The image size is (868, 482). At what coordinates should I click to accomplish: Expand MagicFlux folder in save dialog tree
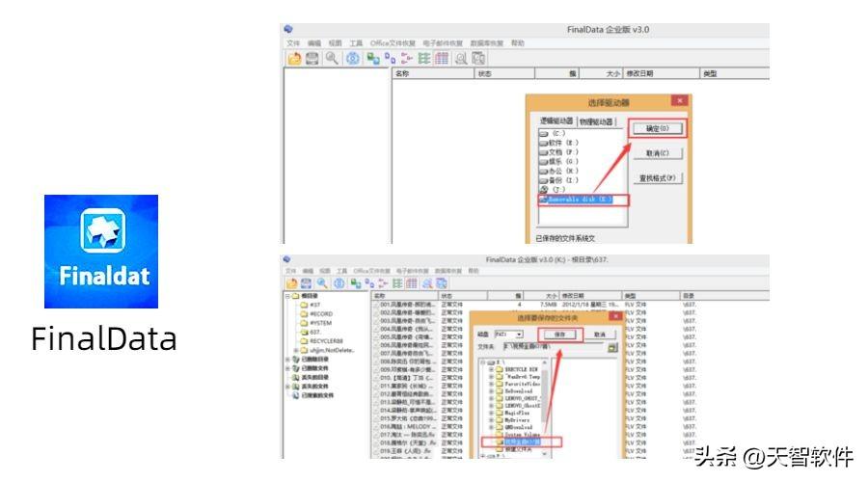point(491,413)
